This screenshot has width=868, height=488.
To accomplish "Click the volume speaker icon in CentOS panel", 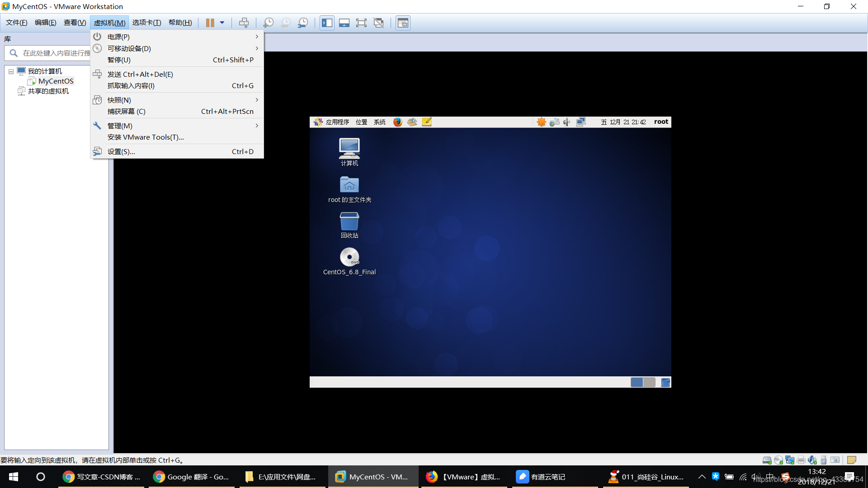I will [x=567, y=122].
